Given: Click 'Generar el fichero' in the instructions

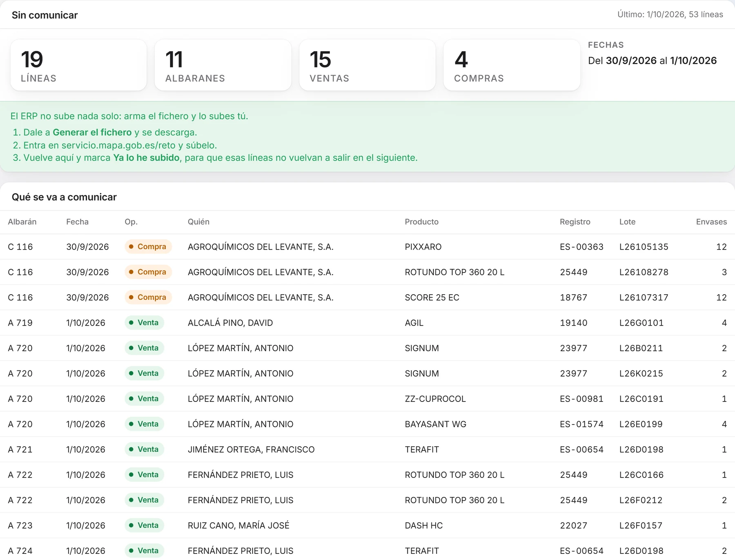Looking at the screenshot, I should click(92, 132).
